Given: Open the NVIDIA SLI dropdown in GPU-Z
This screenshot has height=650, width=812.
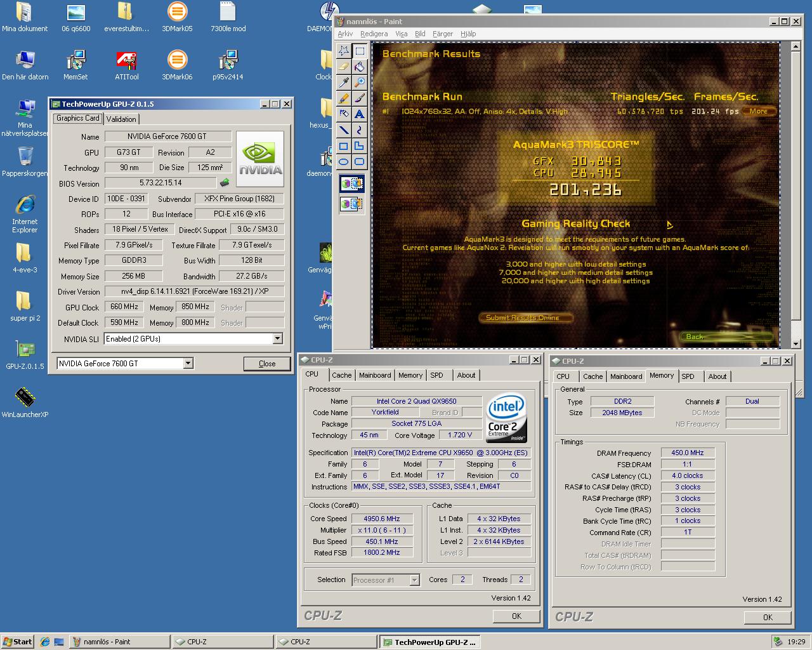Looking at the screenshot, I should point(277,339).
